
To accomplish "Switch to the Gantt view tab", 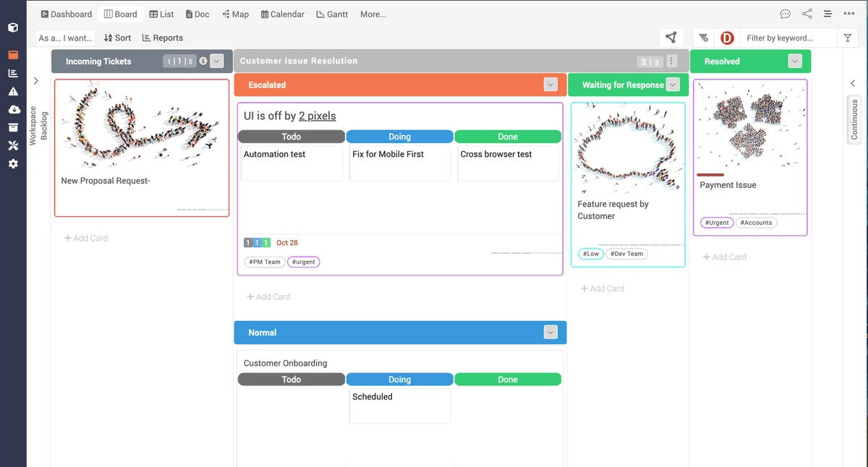I will [x=333, y=14].
